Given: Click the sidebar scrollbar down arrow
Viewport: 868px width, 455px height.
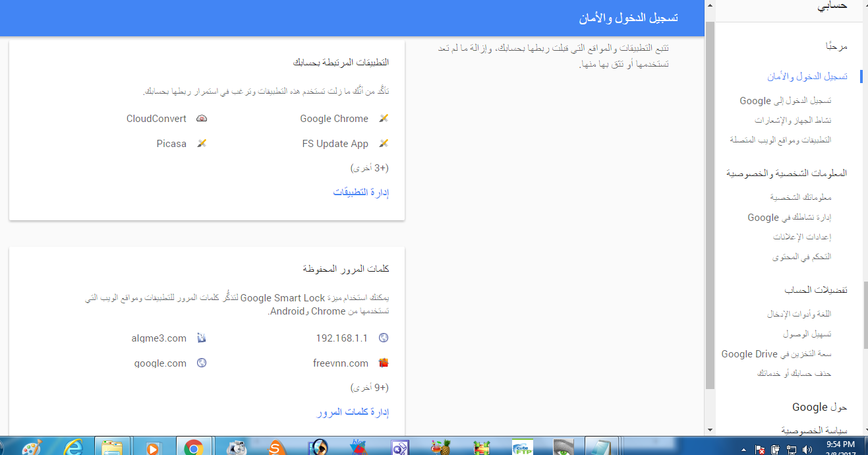Looking at the screenshot, I should (709, 430).
